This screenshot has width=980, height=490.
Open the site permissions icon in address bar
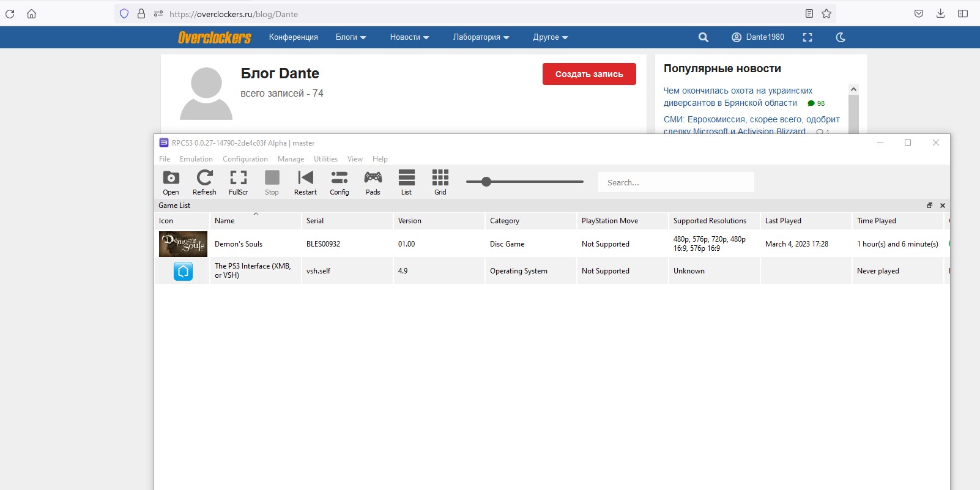pyautogui.click(x=158, y=13)
